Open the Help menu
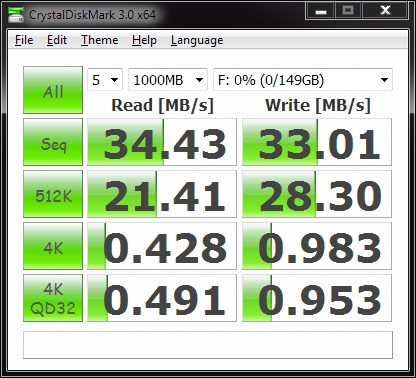 [144, 40]
